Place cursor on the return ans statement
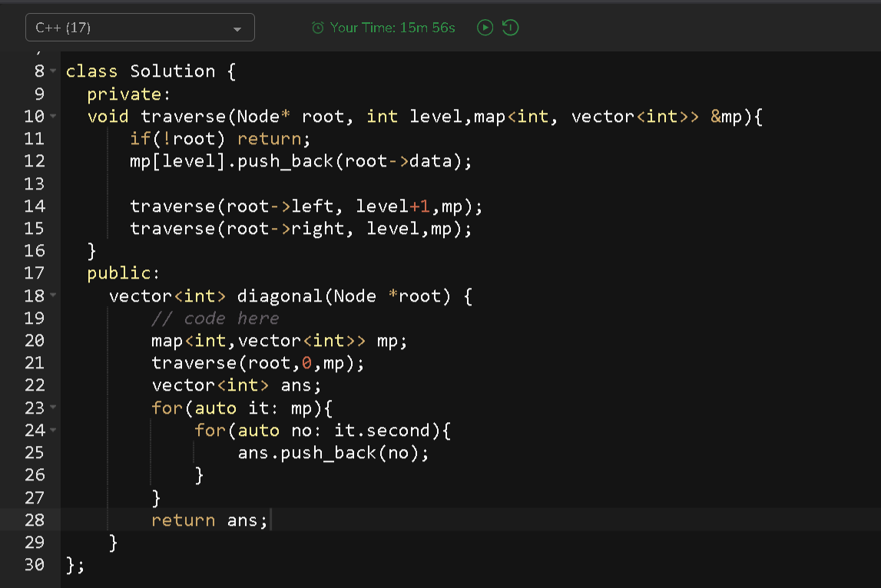Viewport: 881px width, 588px height. click(207, 520)
